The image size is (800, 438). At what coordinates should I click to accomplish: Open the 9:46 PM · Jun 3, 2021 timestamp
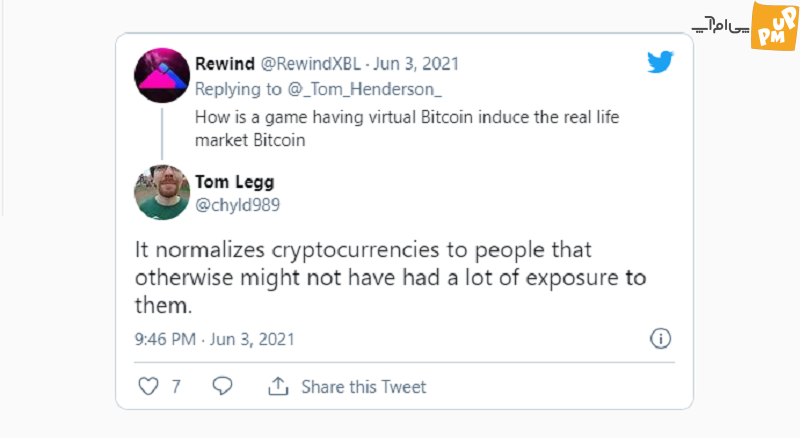click(x=215, y=339)
